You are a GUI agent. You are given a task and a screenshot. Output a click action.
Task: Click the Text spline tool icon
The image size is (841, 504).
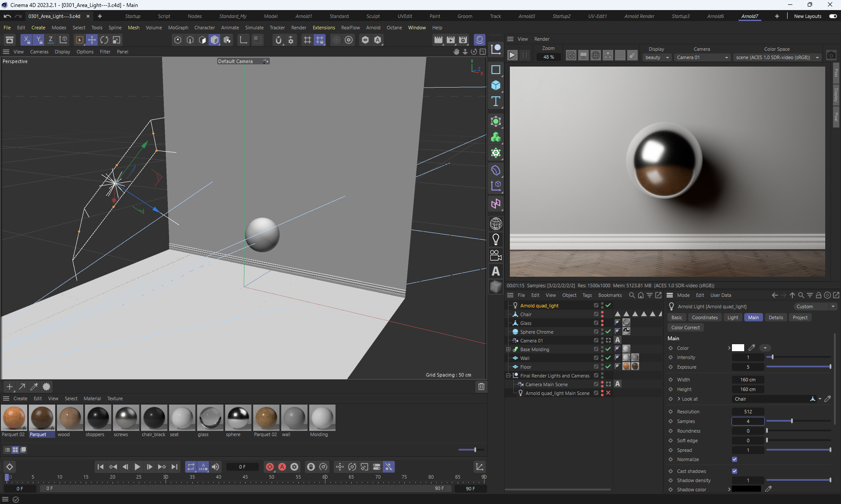pos(495,102)
